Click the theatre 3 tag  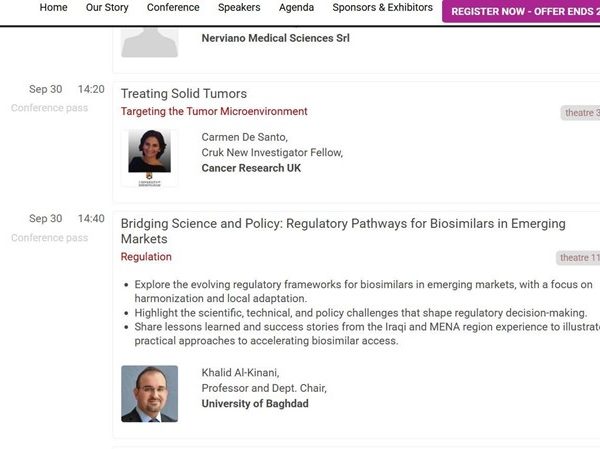click(581, 113)
